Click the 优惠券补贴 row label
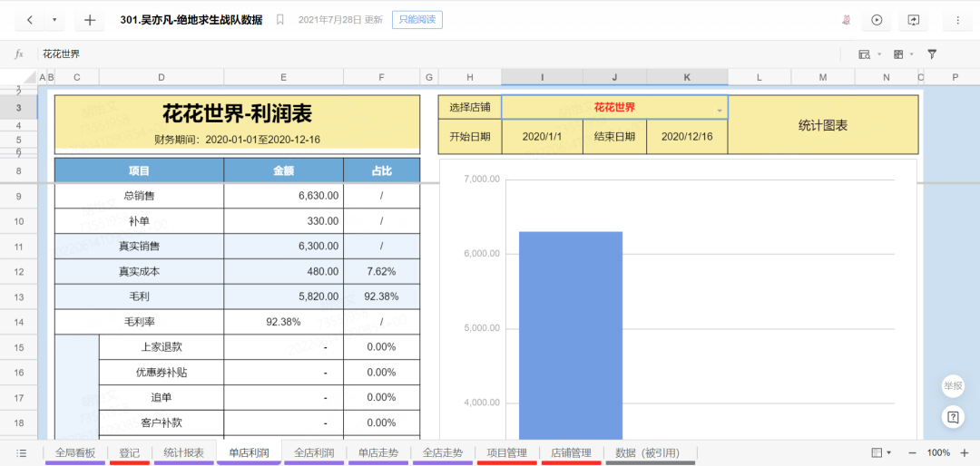980x466 pixels. coord(162,373)
